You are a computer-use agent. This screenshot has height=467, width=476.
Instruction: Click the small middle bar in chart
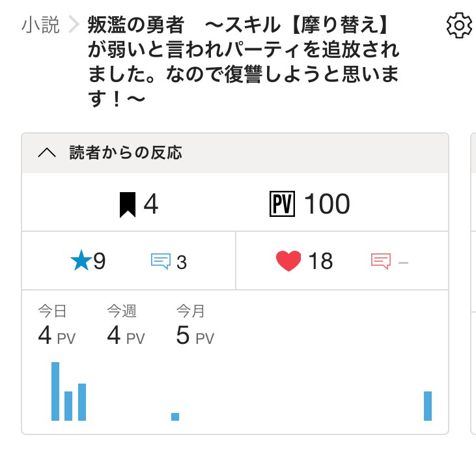[x=175, y=417]
